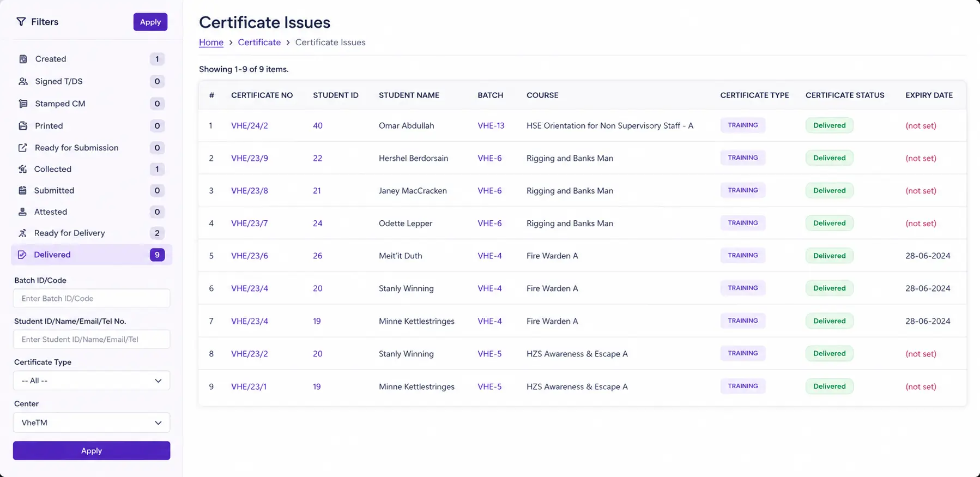The image size is (980, 477).
Task: Select the Stamped CM status filter
Action: [x=92, y=104]
